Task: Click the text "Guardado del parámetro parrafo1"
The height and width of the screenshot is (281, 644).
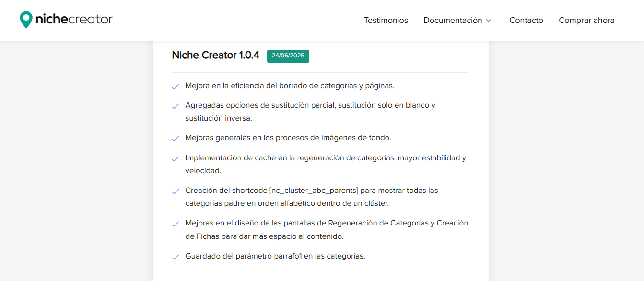Action: [x=244, y=256]
